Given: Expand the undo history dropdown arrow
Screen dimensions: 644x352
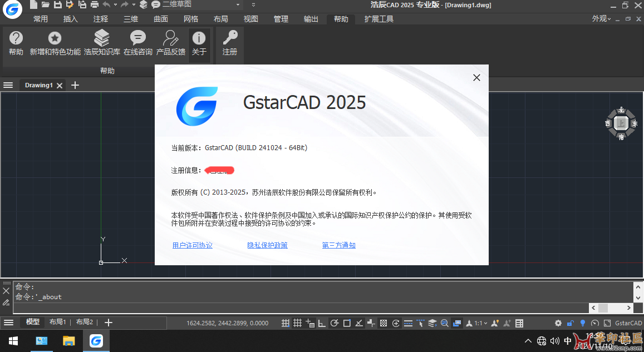Looking at the screenshot, I should pyautogui.click(x=115, y=4).
